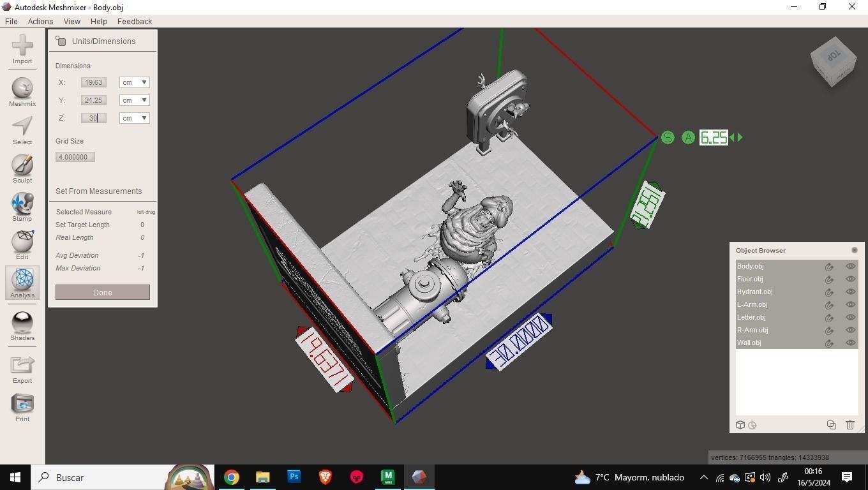
Task: Click the blue 30.0000 dimension label
Action: pos(519,341)
